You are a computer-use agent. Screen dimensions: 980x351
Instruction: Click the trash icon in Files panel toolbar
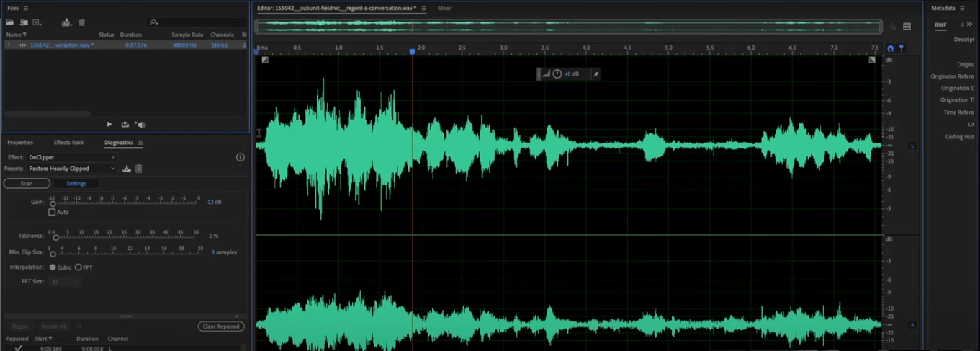81,23
